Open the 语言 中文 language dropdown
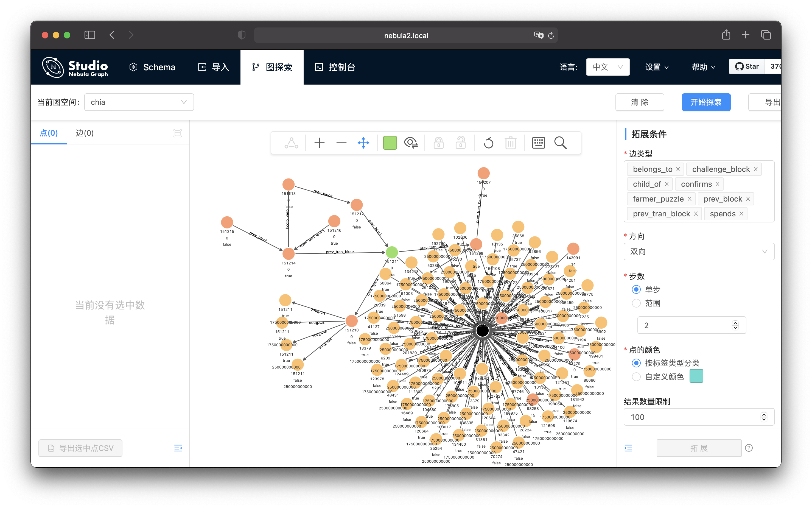The width and height of the screenshot is (812, 508). click(x=607, y=67)
